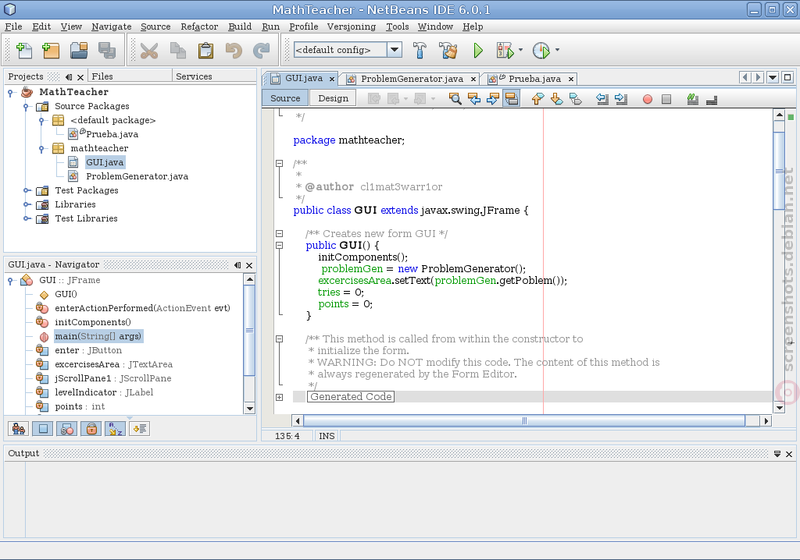Screen dimensions: 800x560
Task: Toggle Show Inherited Members in Navigator
Action: coord(18,429)
